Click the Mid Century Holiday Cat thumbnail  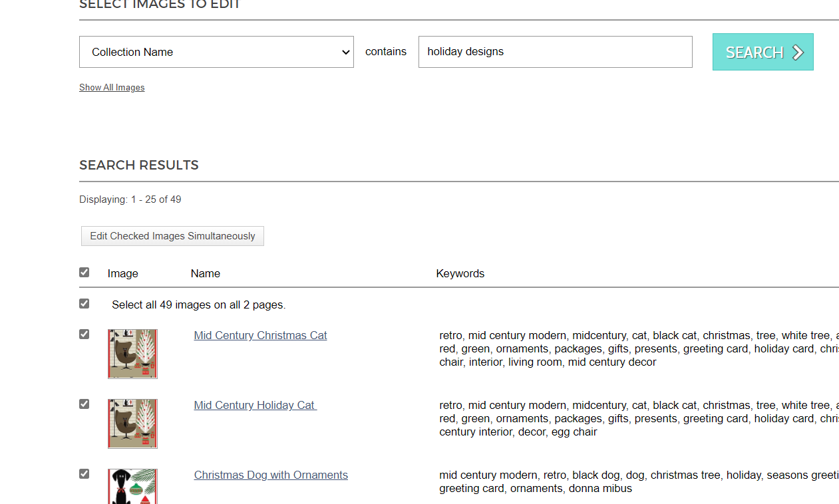132,424
